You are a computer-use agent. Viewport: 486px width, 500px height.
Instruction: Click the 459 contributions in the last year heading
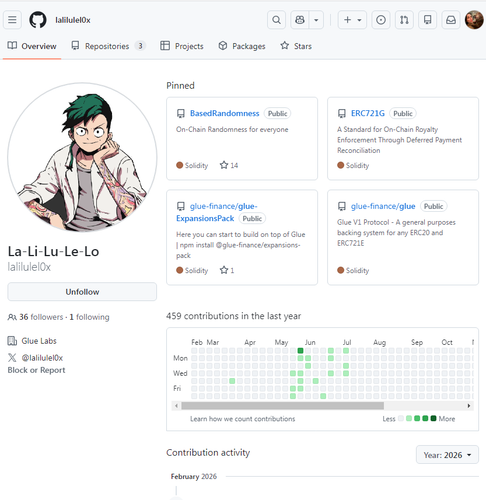(x=233, y=316)
